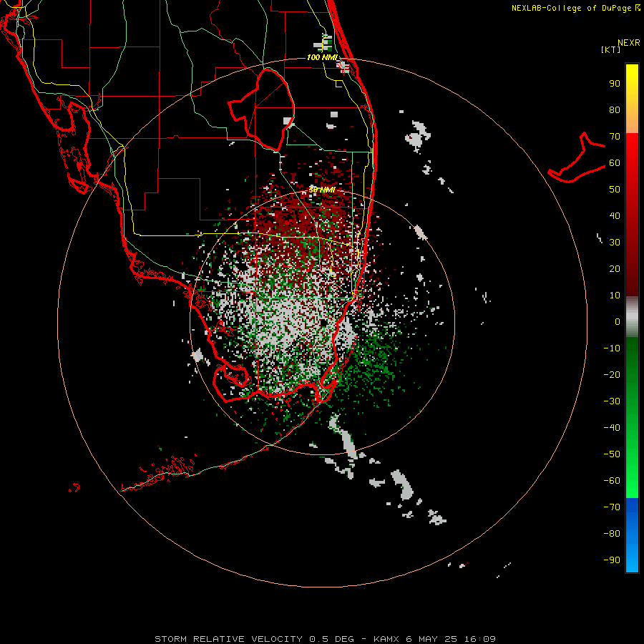Click the yellow top segment of velocity color bar
Screen dimensions: 644x644
[632, 99]
